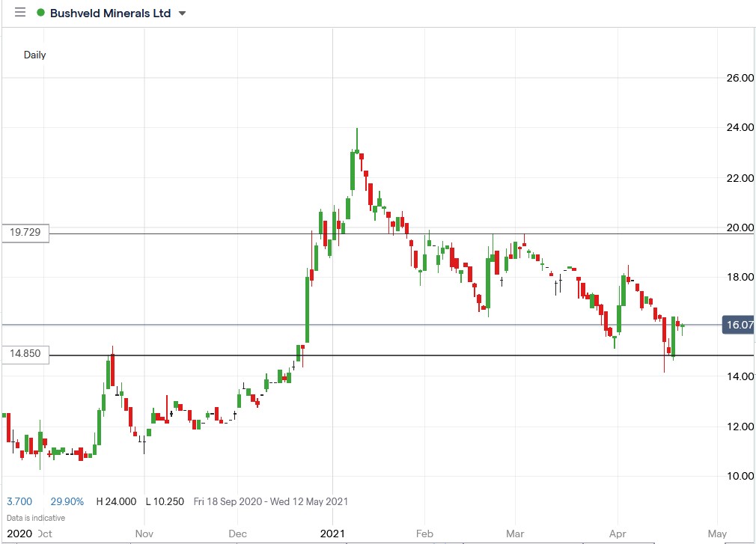The image size is (756, 544).
Task: Click the 26.00 value on the price axis
Action: pos(739,78)
